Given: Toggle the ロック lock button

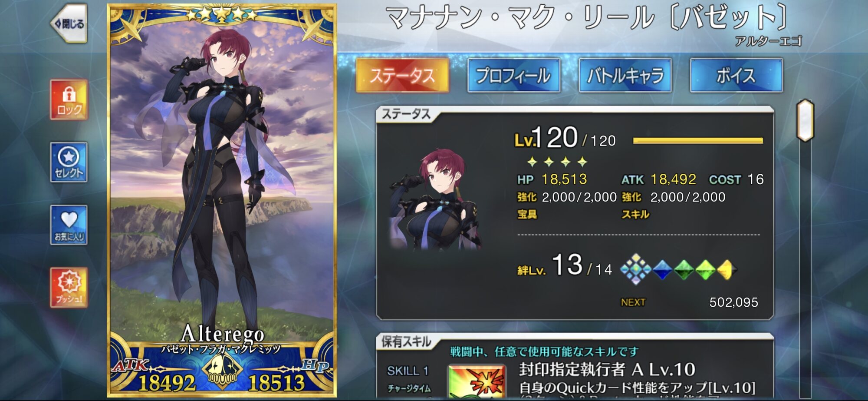Looking at the screenshot, I should pos(69,99).
